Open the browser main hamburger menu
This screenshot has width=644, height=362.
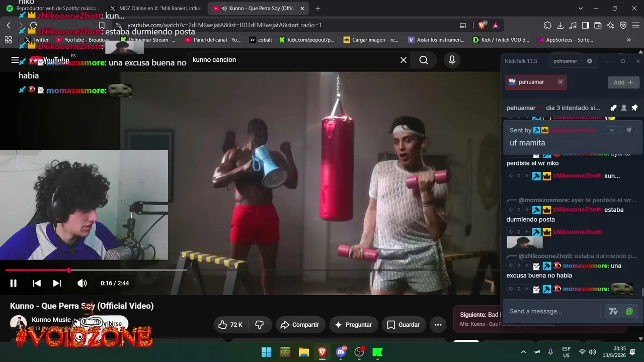click(636, 26)
